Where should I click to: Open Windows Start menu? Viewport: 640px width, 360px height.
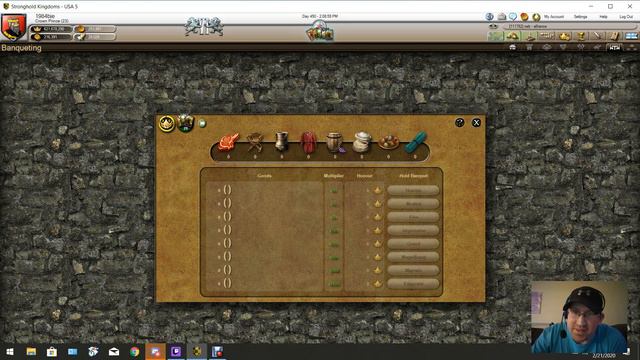point(10,351)
